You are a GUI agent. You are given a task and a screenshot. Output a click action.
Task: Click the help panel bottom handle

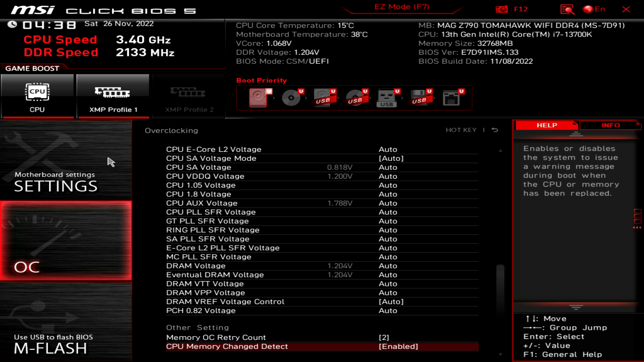[576, 307]
